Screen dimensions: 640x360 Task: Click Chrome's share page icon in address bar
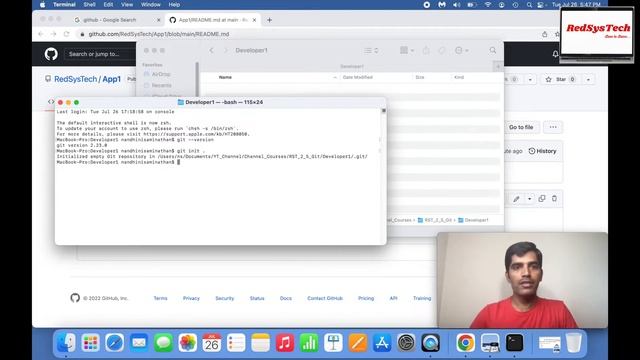click(544, 34)
